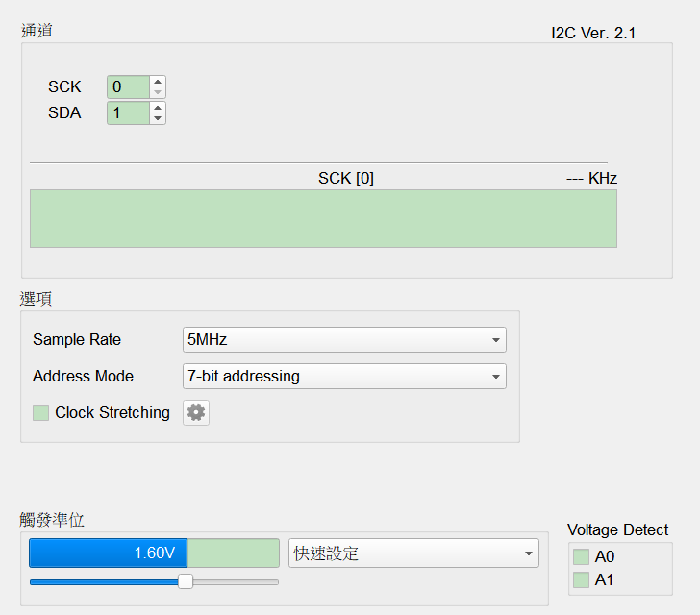The width and height of the screenshot is (700, 615).
Task: Click the SCK [0] waveform preview area
Action: (324, 219)
